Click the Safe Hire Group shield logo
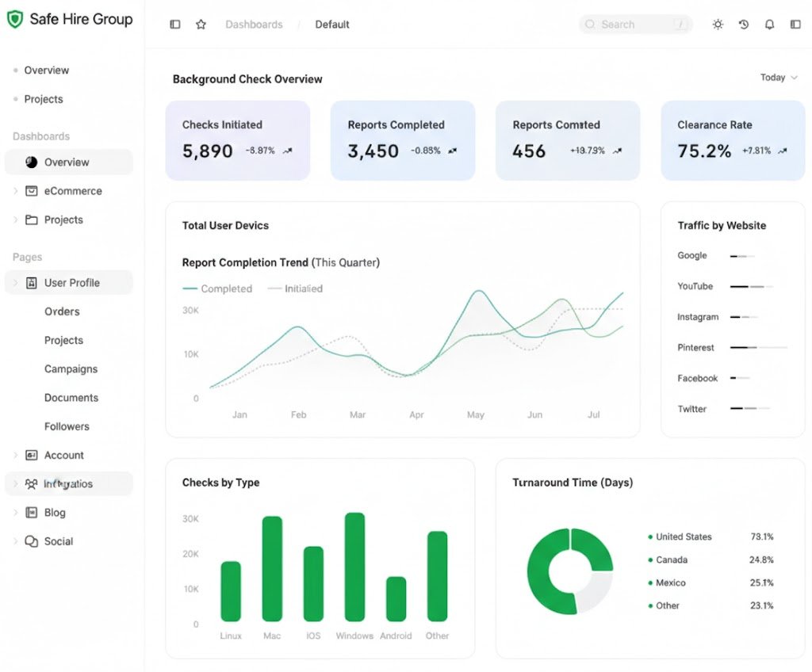The width and height of the screenshot is (812, 672). [x=14, y=20]
